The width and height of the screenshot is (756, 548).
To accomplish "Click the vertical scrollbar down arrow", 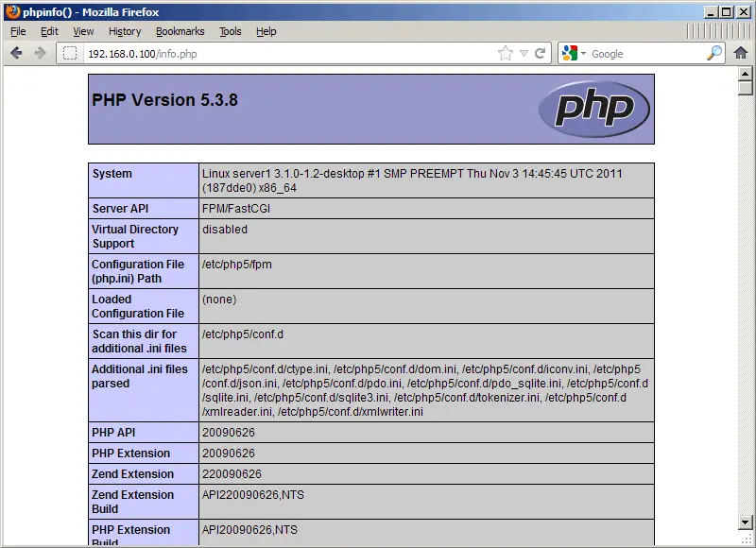I will (745, 522).
